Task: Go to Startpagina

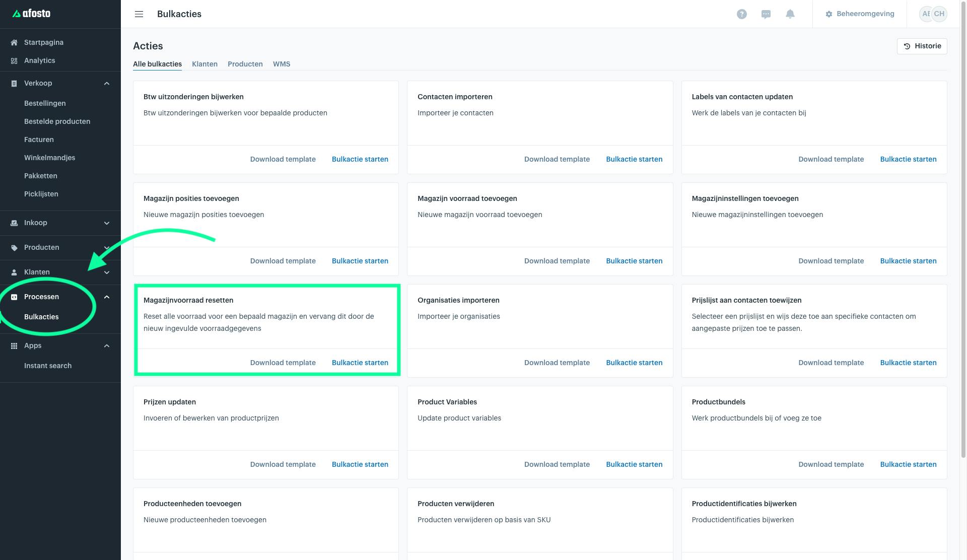Action: pyautogui.click(x=44, y=42)
